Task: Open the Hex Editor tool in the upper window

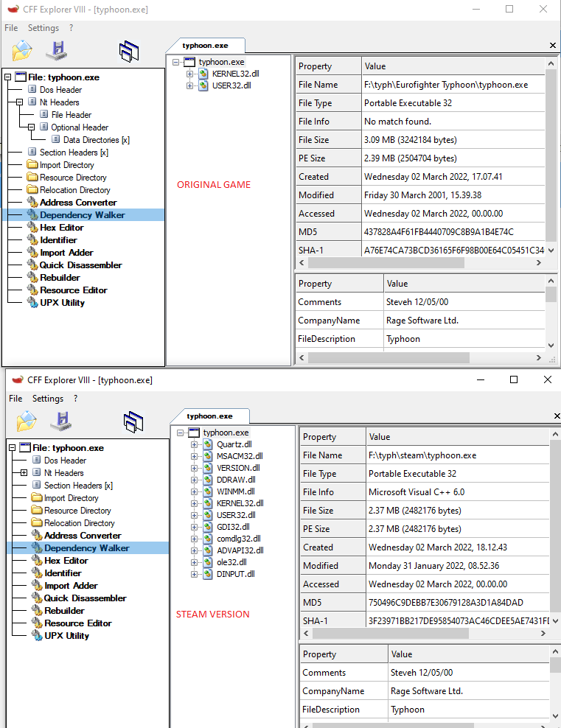Action: pos(61,228)
